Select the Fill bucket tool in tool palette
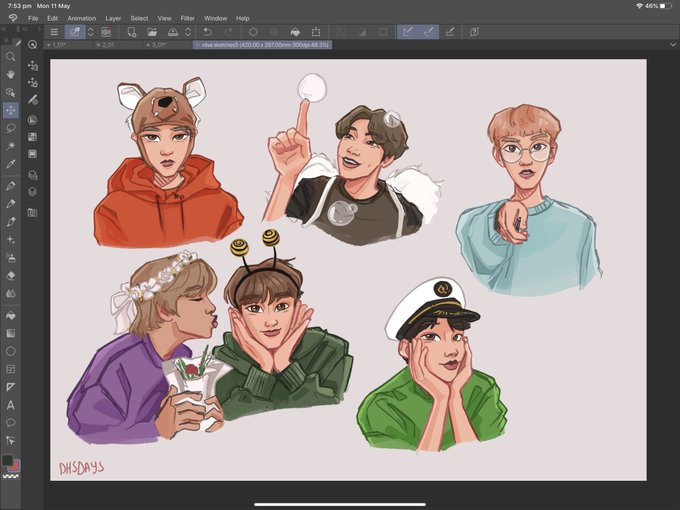This screenshot has height=510, width=680. tap(10, 315)
